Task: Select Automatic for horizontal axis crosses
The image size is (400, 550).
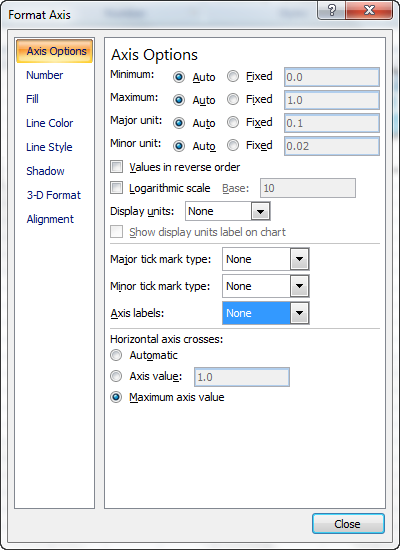Action: pyautogui.click(x=116, y=355)
